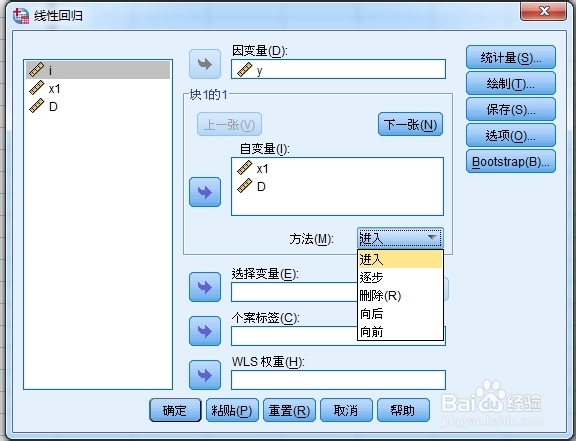Click the arrow button beside 因变量 field
576x441 pixels.
205,64
